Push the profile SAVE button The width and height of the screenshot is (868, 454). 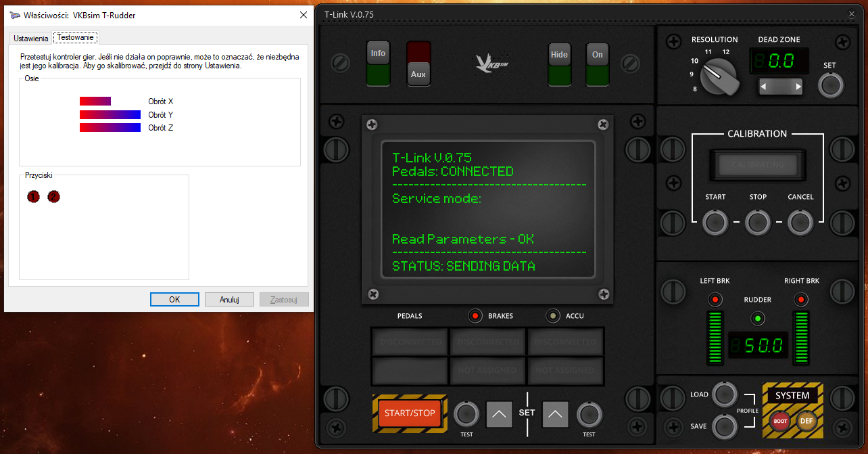723,426
